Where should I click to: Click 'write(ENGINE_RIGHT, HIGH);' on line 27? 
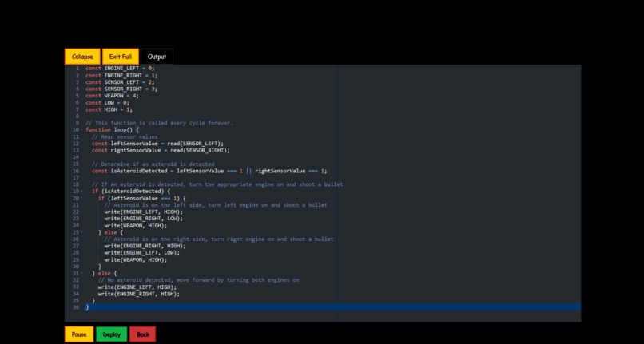[145, 246]
